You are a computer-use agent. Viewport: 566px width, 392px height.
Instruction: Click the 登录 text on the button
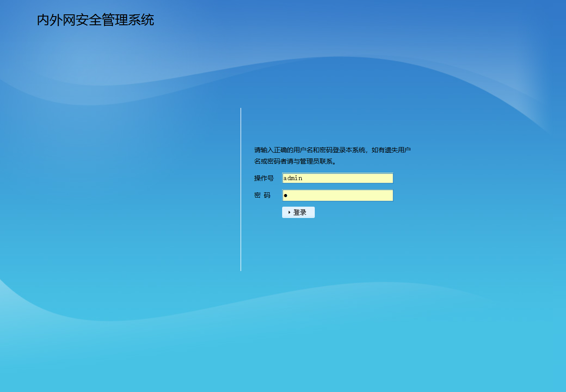coord(300,212)
